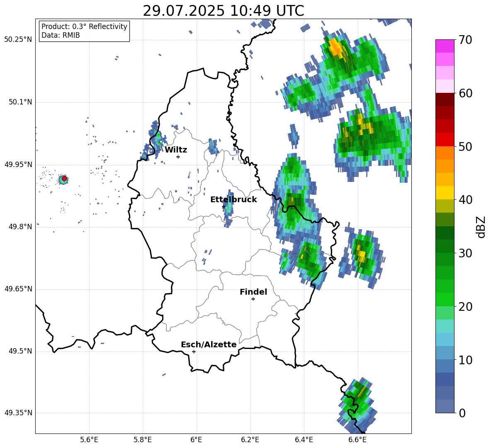The height and width of the screenshot is (448, 491).
Task: Click the 49.95°N latitude label
Action: coord(18,165)
